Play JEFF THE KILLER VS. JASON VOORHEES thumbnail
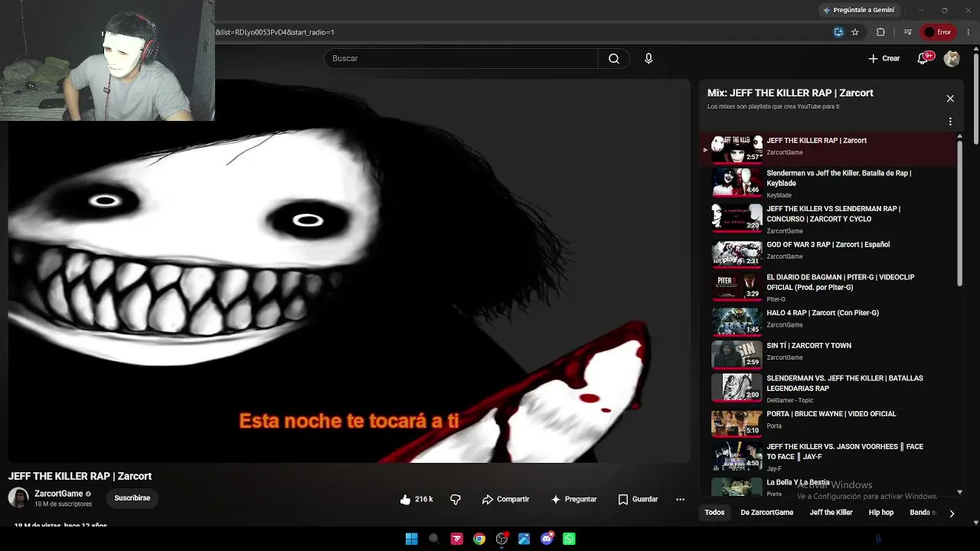Viewport: 980px width, 551px height. point(737,456)
